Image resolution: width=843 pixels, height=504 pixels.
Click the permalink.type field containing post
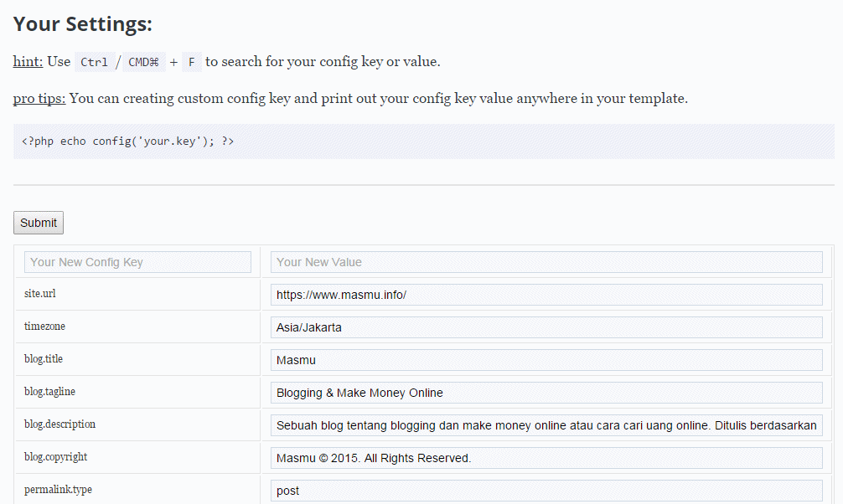click(x=546, y=491)
